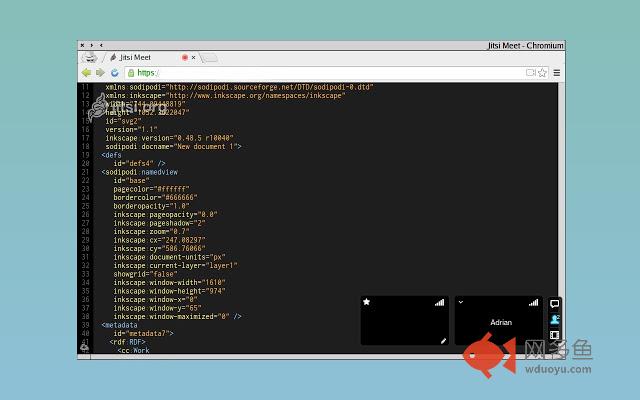
Task: Open the Chromium hamburger menu
Action: click(557, 73)
